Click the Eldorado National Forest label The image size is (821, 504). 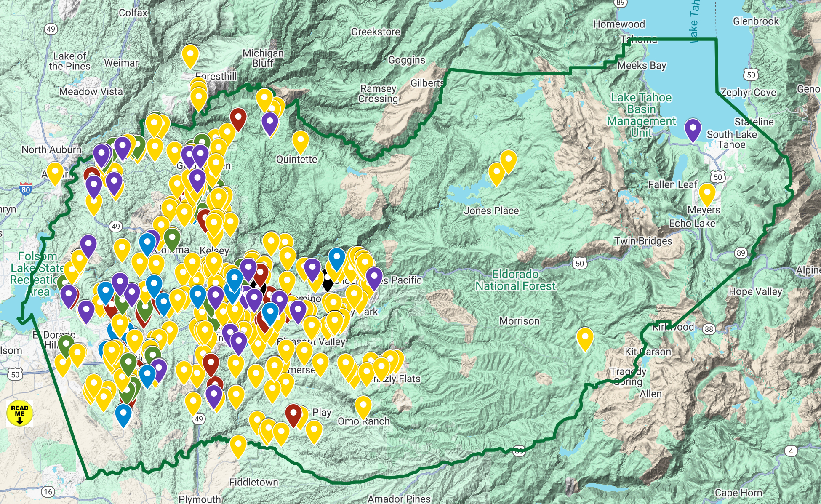tap(515, 280)
